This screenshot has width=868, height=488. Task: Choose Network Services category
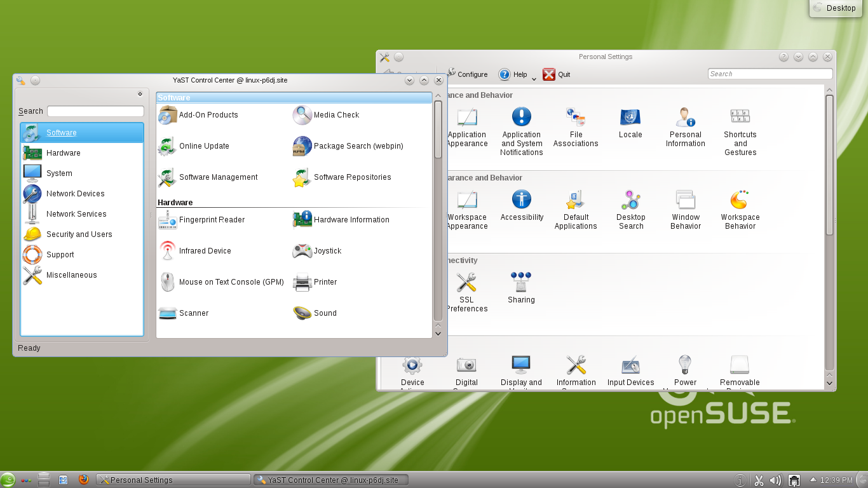pyautogui.click(x=82, y=214)
